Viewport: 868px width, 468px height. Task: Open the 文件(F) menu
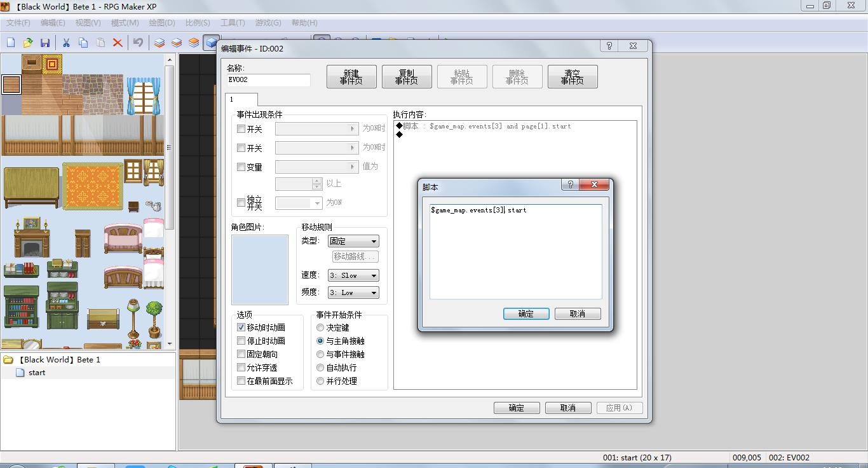point(18,22)
